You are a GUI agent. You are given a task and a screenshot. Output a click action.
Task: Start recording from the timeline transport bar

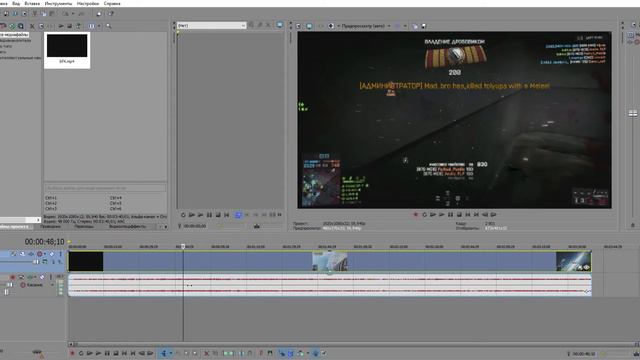pos(73,353)
